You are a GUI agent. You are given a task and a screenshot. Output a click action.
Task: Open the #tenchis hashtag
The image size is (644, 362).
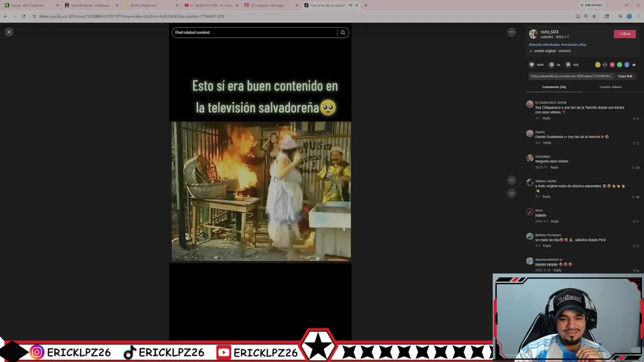[535, 45]
